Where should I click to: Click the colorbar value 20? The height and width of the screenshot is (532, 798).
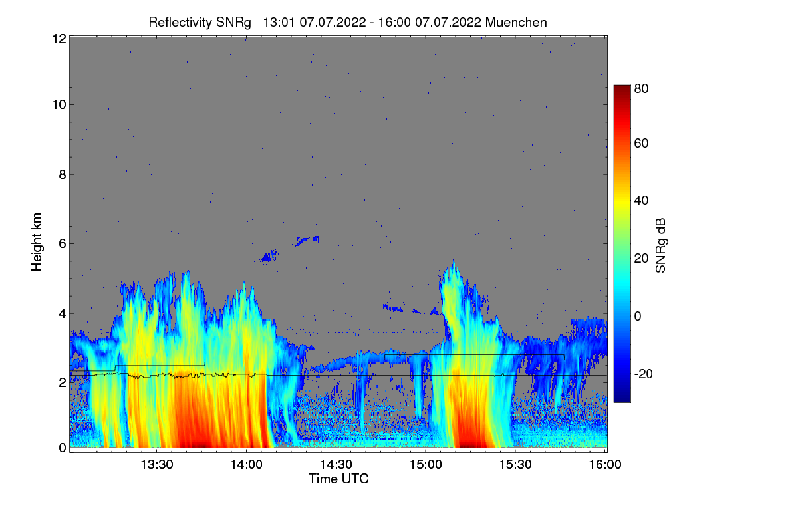pos(642,258)
